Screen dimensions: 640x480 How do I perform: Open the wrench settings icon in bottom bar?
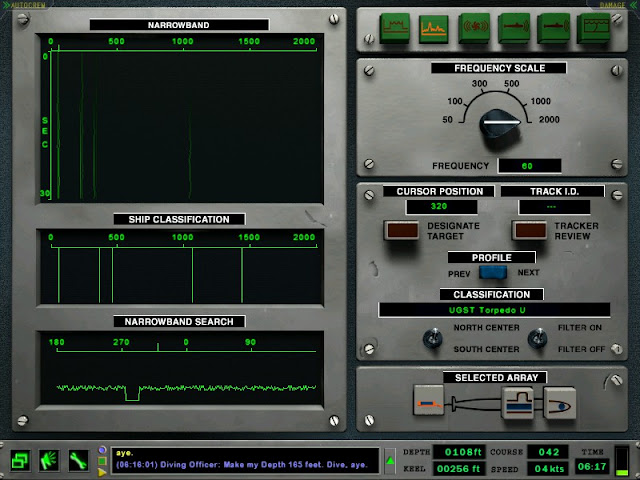[x=78, y=461]
